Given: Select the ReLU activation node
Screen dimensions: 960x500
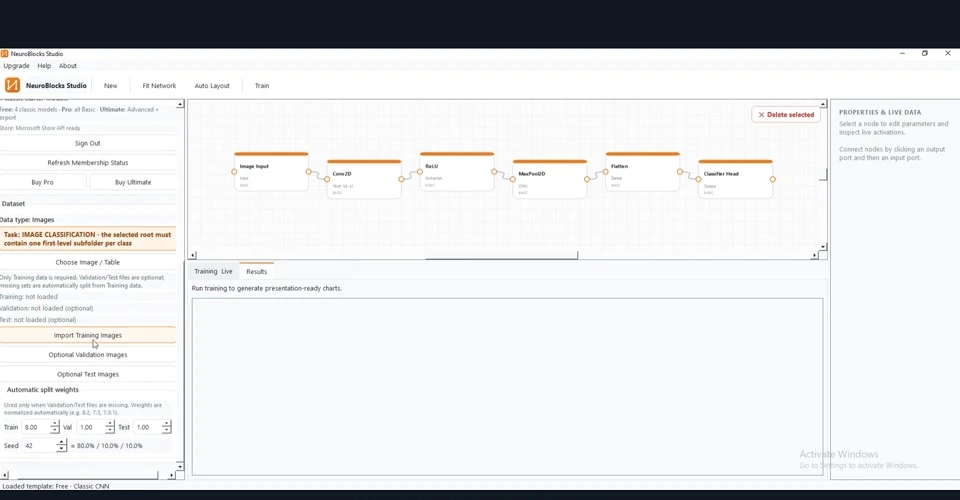Looking at the screenshot, I should 457,172.
